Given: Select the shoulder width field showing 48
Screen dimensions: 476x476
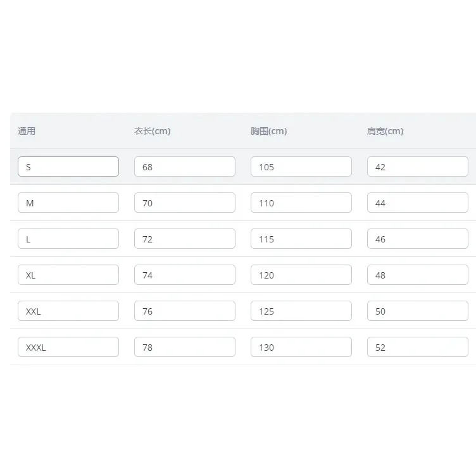Looking at the screenshot, I should [x=418, y=275].
